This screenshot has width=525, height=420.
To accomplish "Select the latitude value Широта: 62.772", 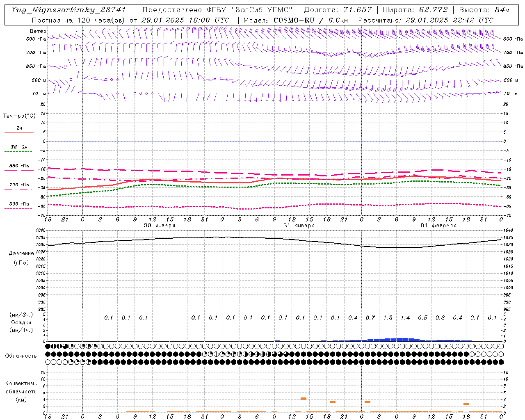I will coord(415,10).
